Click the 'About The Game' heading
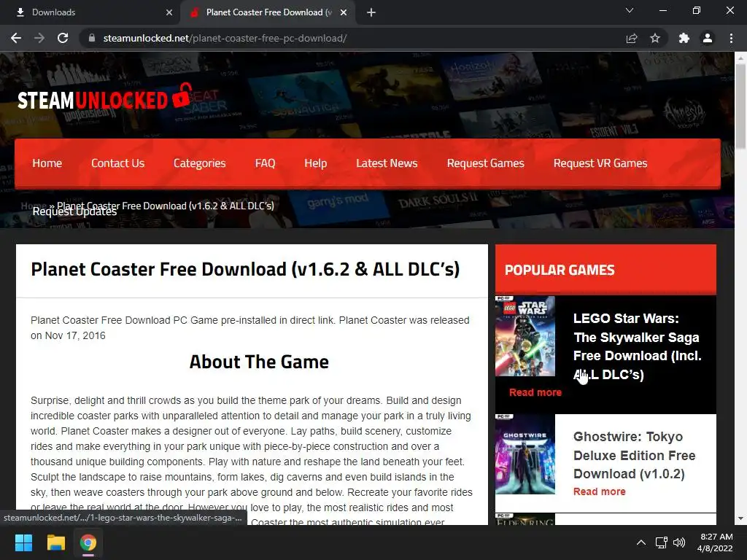The image size is (747, 560). click(259, 362)
